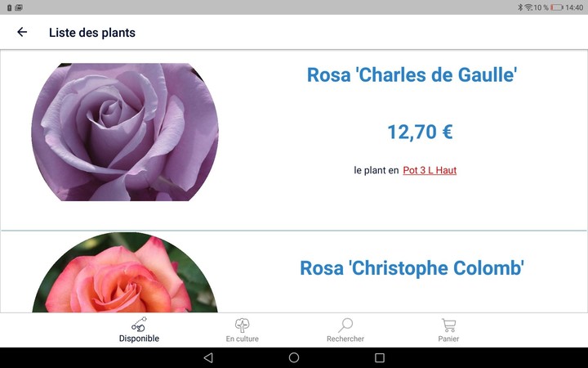Tap the Bluetooth status icon
Viewport: 588px width, 368px height.
point(519,7)
